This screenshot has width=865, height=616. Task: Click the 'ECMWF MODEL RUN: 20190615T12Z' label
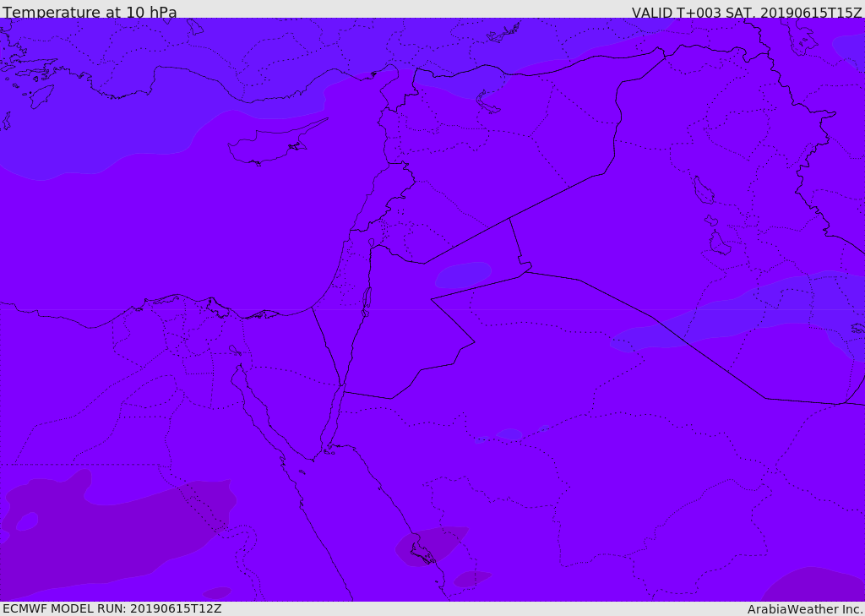point(112,608)
